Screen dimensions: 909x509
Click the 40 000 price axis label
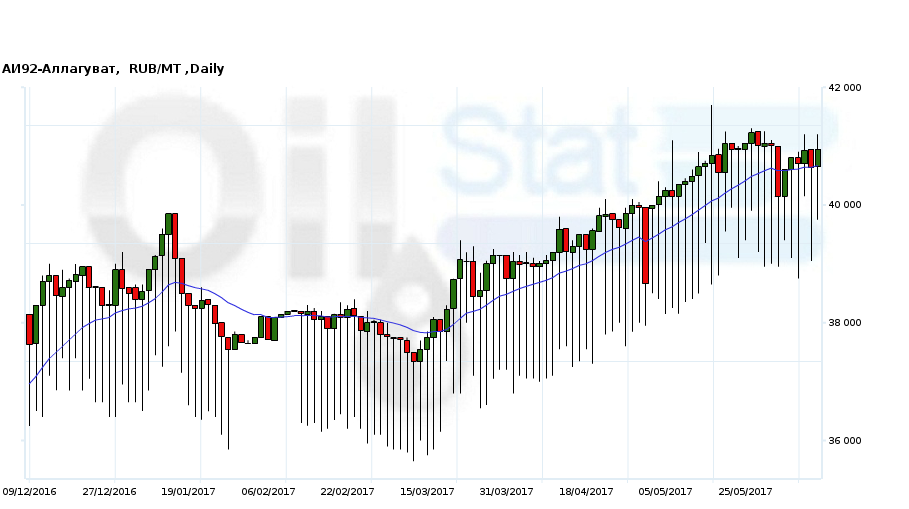click(845, 205)
